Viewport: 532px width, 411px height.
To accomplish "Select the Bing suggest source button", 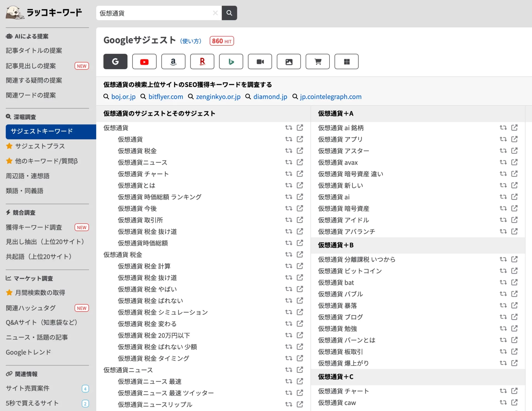I will tap(231, 61).
